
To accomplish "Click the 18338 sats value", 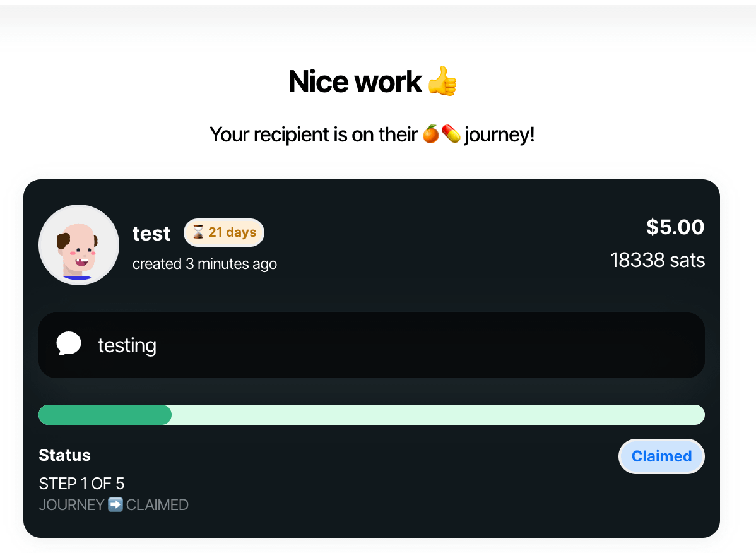I will tap(657, 260).
